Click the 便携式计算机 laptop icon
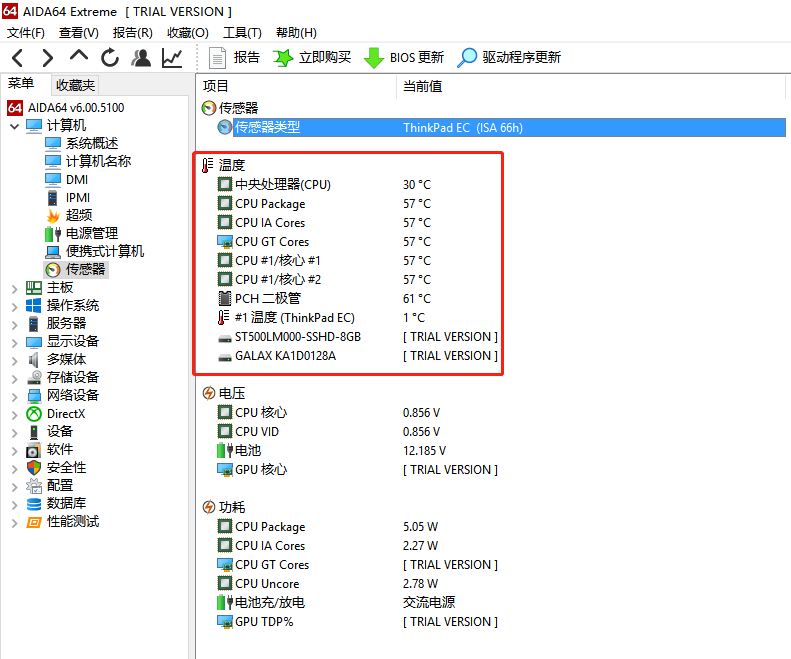791x659 pixels. click(x=53, y=252)
